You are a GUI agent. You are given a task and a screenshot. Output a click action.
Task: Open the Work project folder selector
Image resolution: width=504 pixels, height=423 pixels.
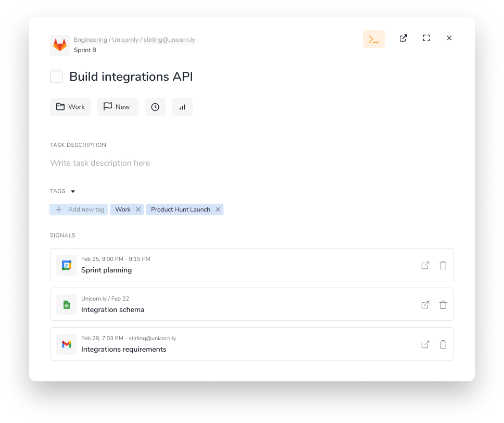70,107
